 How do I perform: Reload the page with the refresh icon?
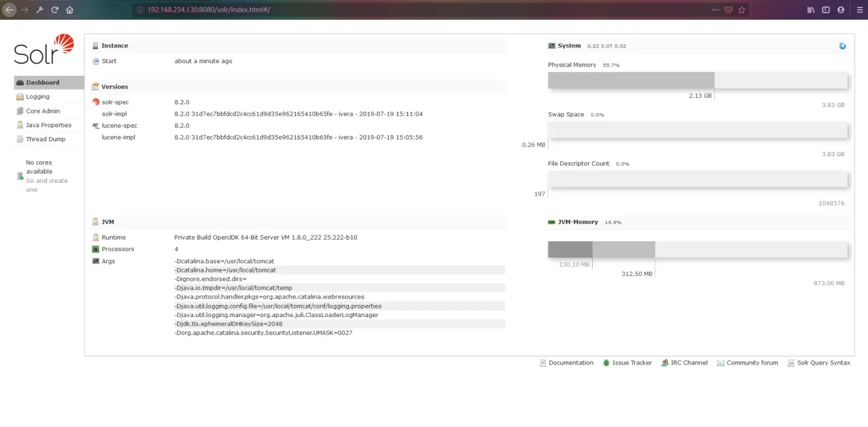click(x=54, y=9)
